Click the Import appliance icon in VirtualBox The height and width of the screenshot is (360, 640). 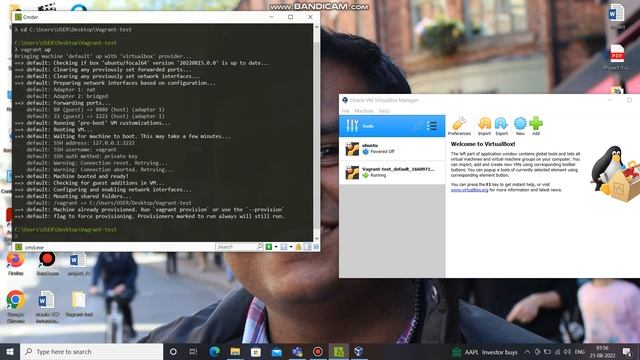(484, 126)
